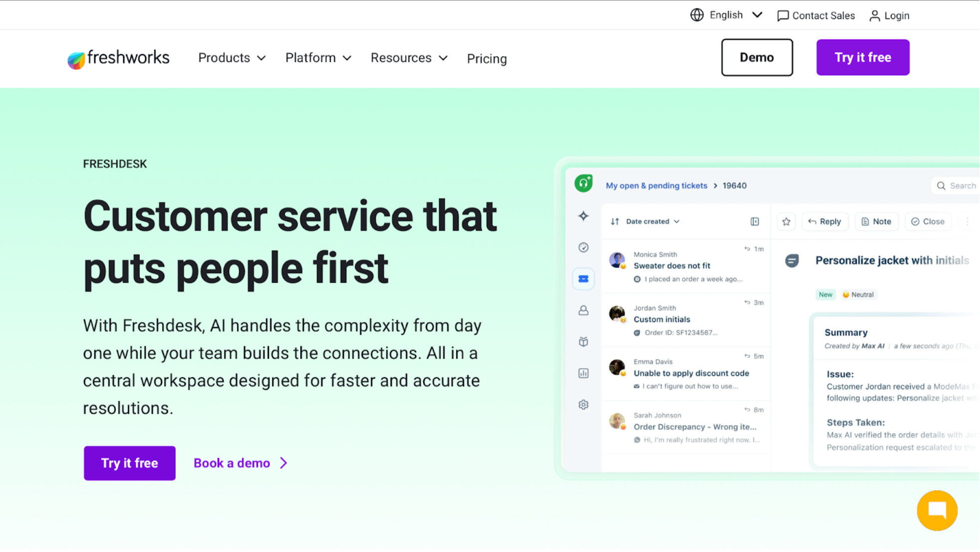Click the Demo button in header
The image size is (980, 552).
click(756, 57)
